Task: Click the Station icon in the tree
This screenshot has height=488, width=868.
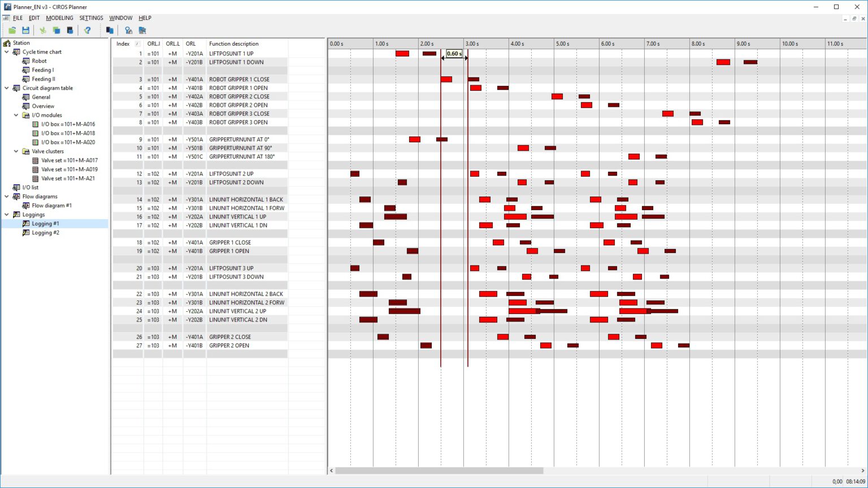Action: [x=7, y=43]
